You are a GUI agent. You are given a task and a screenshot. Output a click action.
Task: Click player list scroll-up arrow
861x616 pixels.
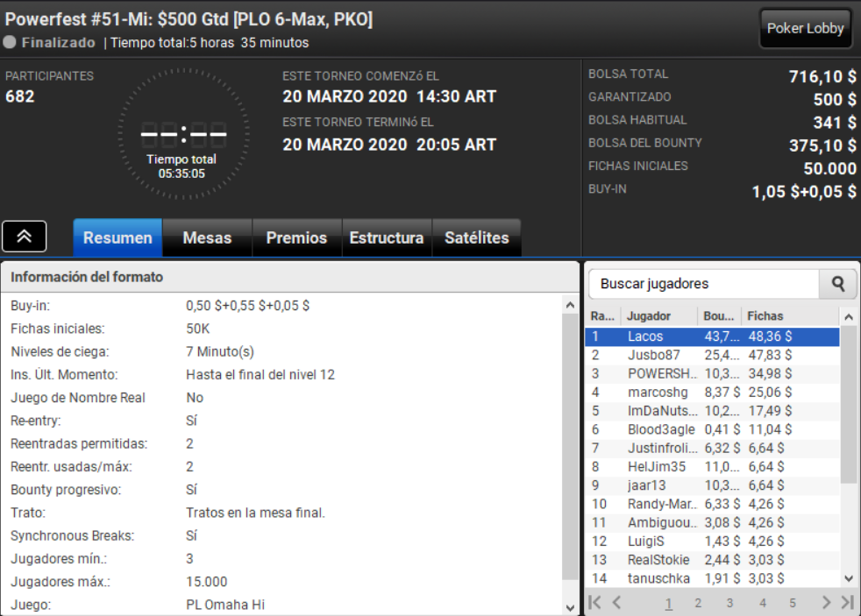click(x=849, y=317)
